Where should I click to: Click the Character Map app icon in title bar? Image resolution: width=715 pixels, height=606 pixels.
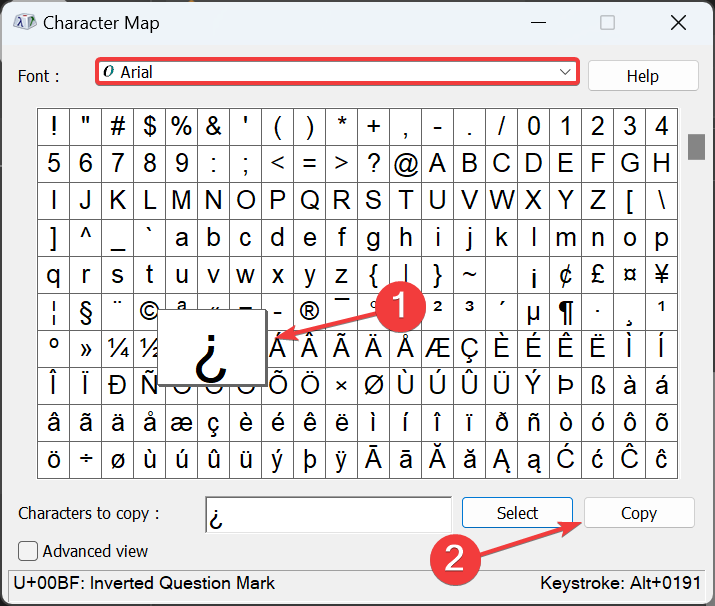click(x=25, y=22)
